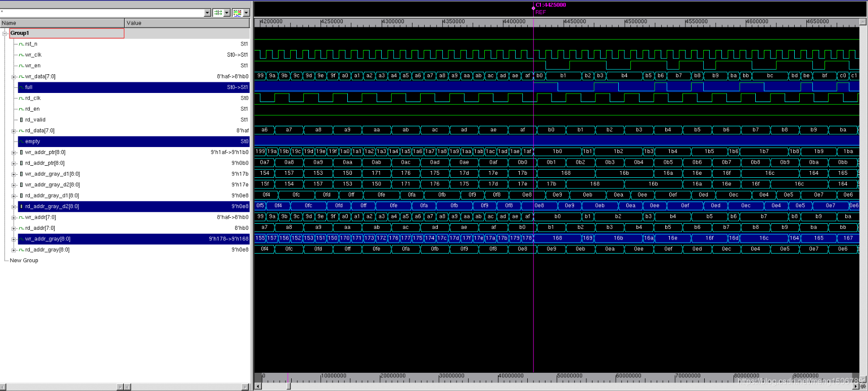
Task: Click wr_addr_gray value 9'h178->9'h168
Action: pos(229,239)
